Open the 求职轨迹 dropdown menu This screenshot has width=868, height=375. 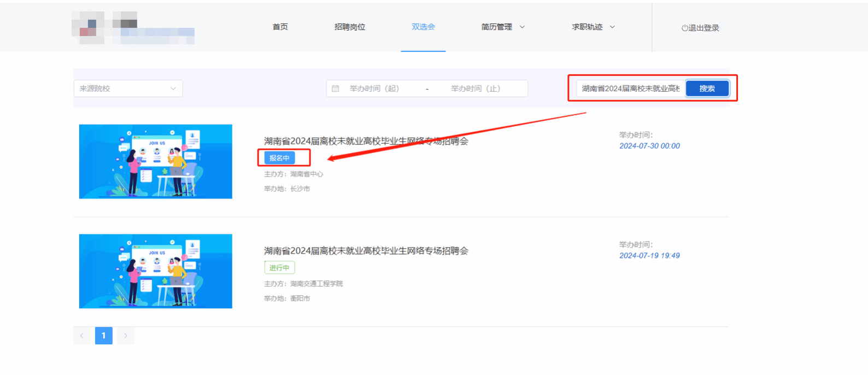point(593,27)
